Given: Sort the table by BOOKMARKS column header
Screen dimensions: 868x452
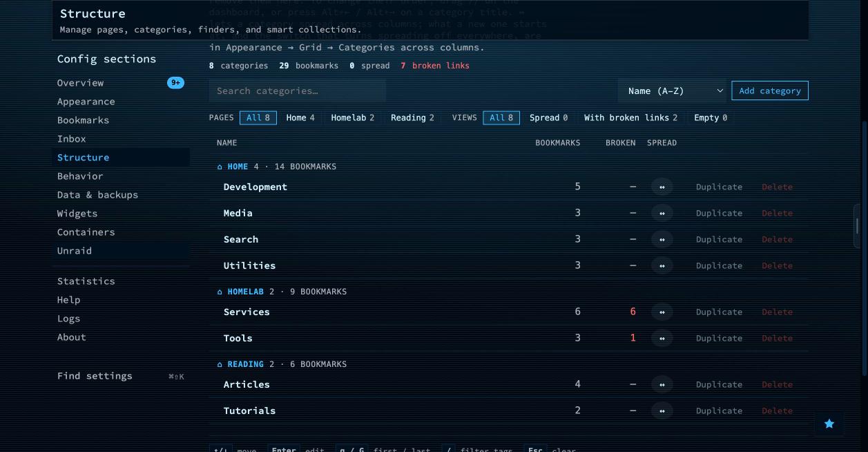Looking at the screenshot, I should (558, 143).
